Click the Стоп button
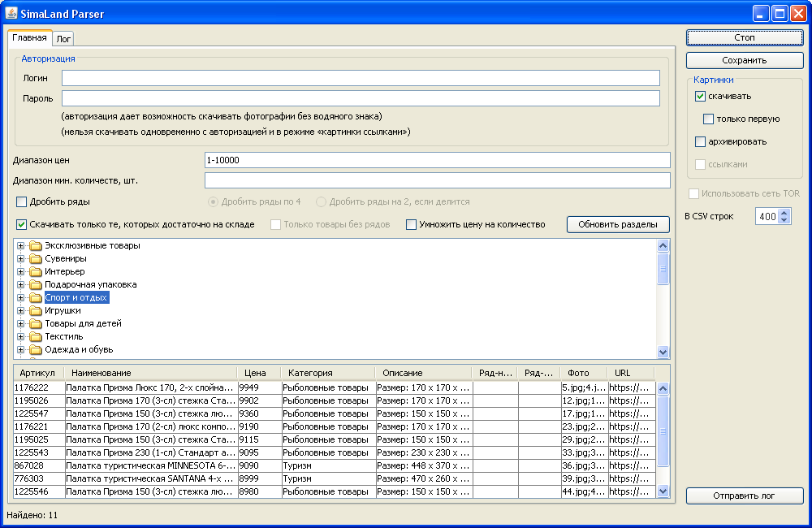The height and width of the screenshot is (528, 812). (x=745, y=37)
